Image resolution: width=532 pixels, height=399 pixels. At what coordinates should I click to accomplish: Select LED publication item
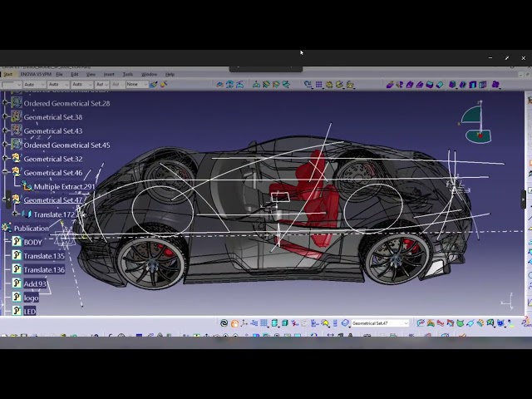pos(30,312)
